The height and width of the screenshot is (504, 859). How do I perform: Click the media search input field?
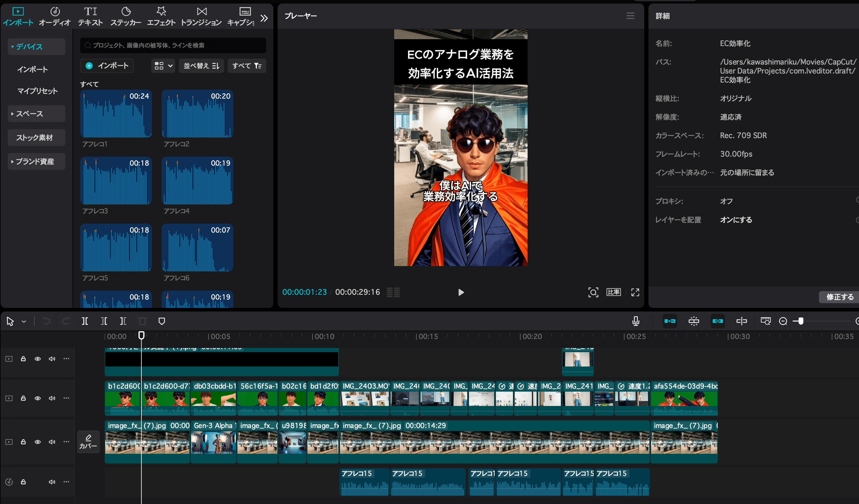coord(173,45)
